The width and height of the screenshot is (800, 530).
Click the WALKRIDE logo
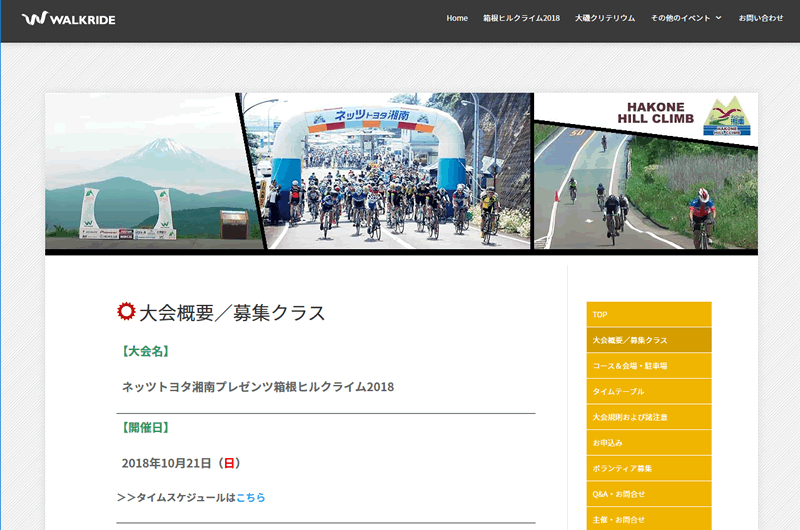68,19
